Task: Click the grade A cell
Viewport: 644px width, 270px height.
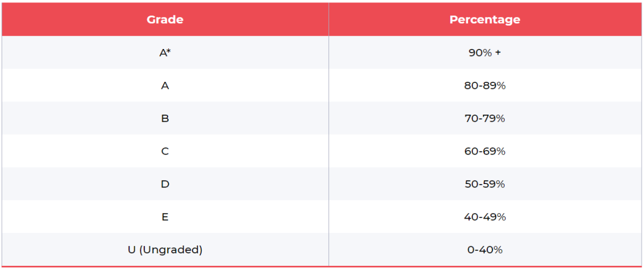Action: click(165, 85)
